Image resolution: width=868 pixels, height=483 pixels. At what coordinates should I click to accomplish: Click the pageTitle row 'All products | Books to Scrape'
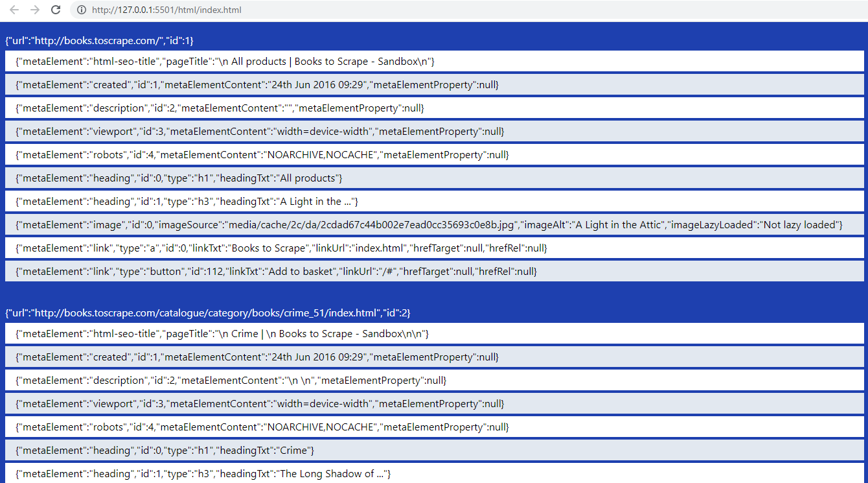pos(435,61)
